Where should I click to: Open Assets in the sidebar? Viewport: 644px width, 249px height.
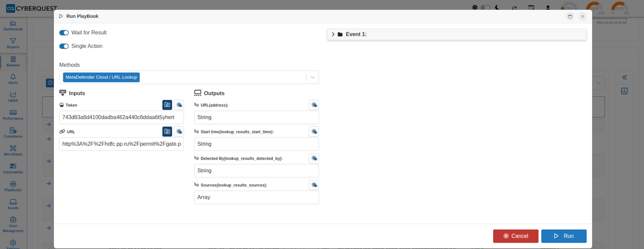coord(13,204)
